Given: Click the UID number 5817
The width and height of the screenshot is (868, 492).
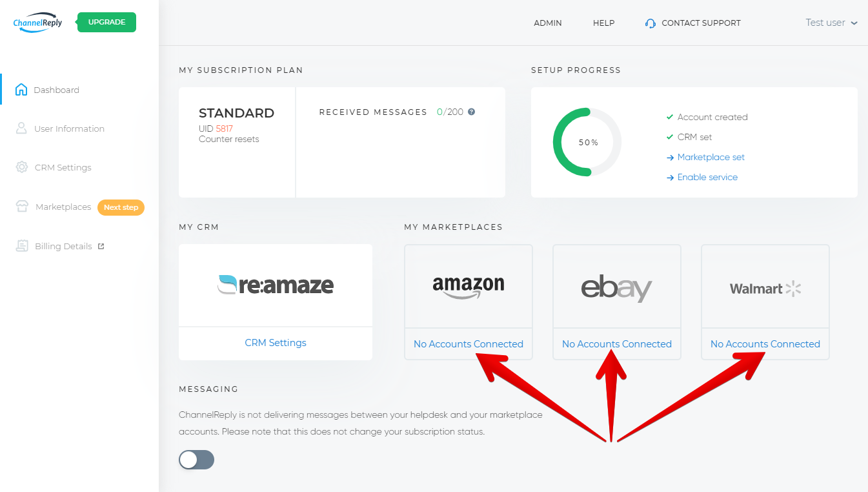Looking at the screenshot, I should [225, 128].
